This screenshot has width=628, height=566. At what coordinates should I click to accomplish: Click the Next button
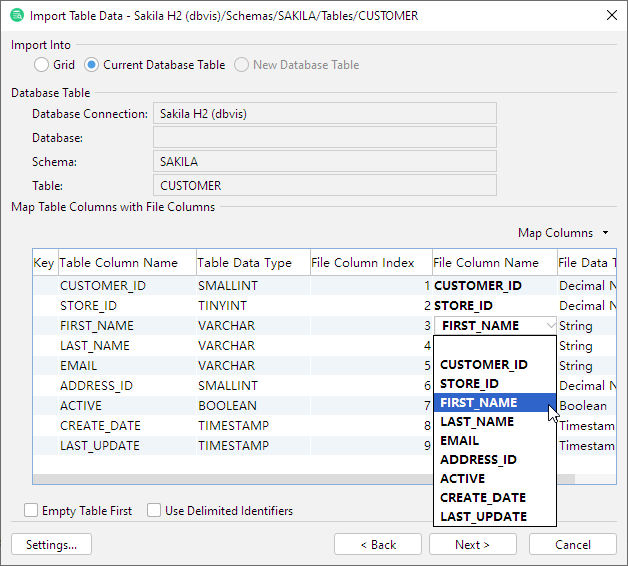pos(472,545)
